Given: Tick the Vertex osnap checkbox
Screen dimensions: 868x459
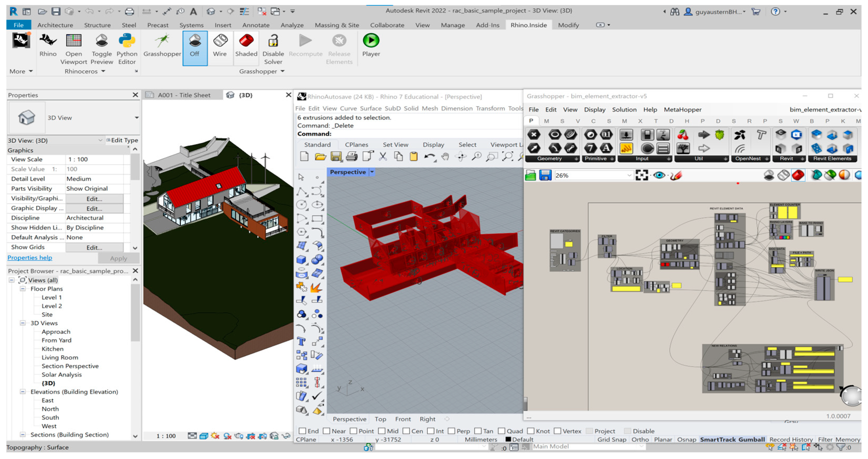Looking at the screenshot, I should (557, 431).
